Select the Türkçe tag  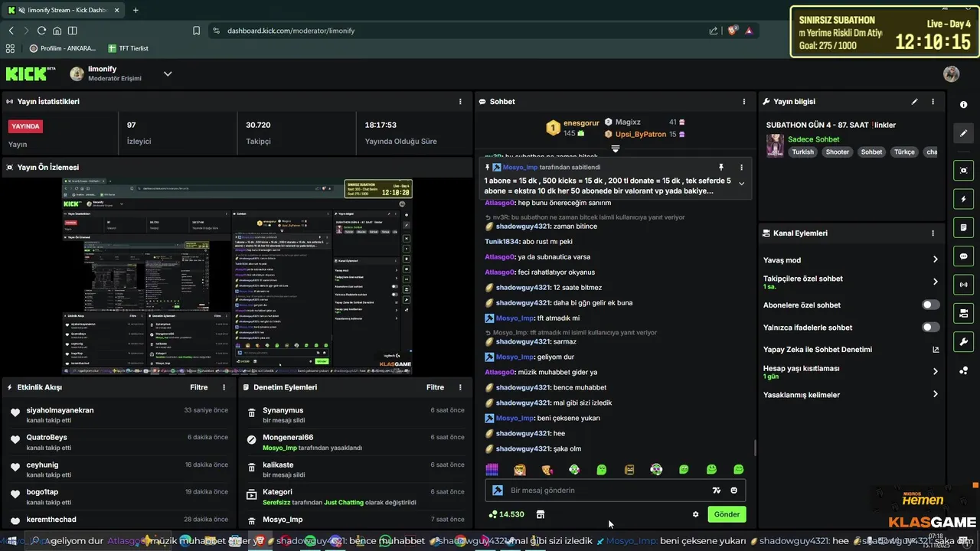[x=904, y=152]
